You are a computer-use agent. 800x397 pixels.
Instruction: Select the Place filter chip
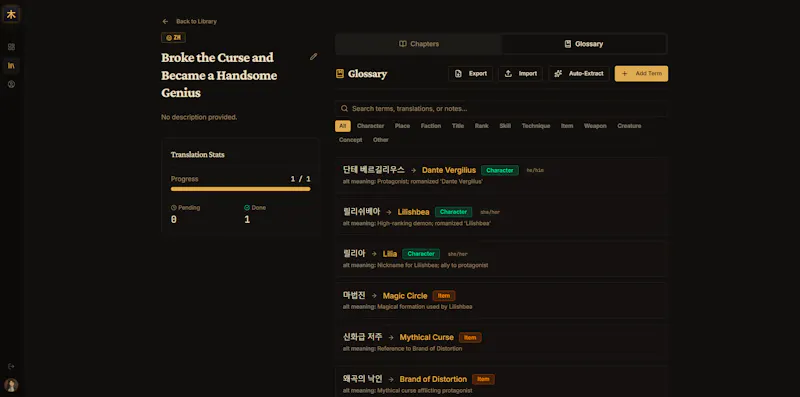[x=402, y=126]
